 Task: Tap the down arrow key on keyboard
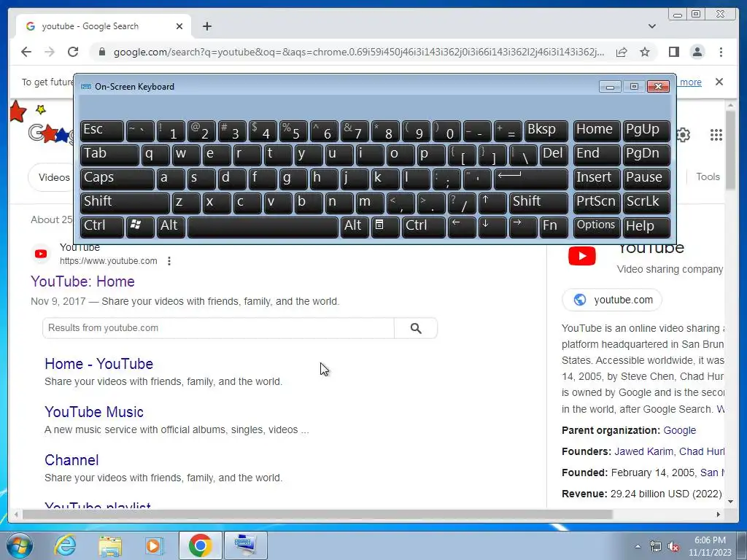492,227
